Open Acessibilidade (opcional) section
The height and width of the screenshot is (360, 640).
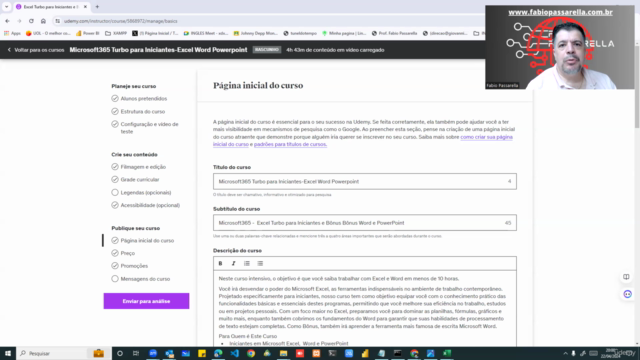[x=146, y=205]
